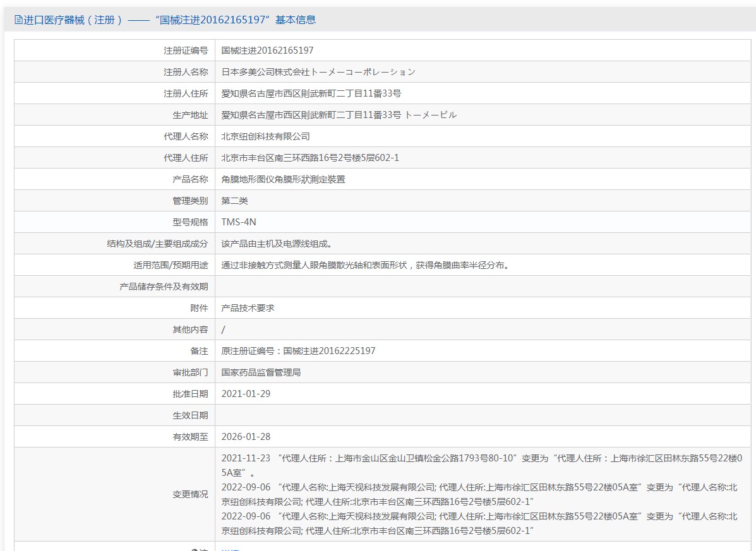Click the 代理人名称 label
Viewport: 756px width, 551px height.
click(x=186, y=136)
